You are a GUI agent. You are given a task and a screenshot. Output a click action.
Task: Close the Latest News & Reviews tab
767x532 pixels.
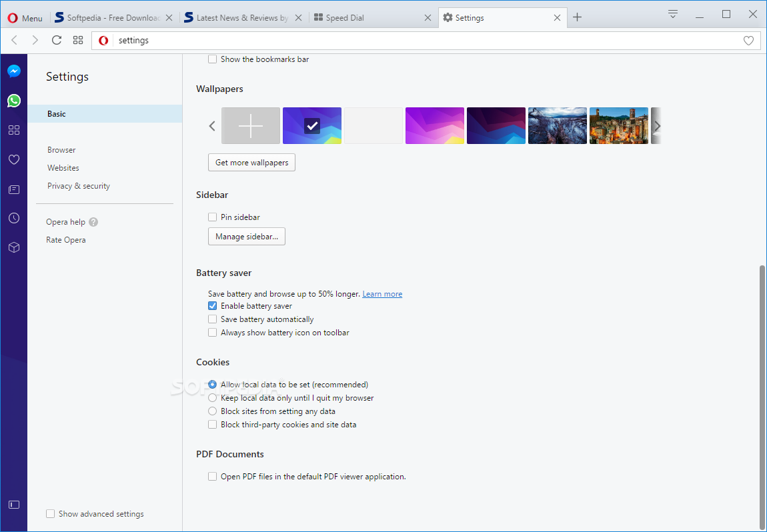[298, 17]
